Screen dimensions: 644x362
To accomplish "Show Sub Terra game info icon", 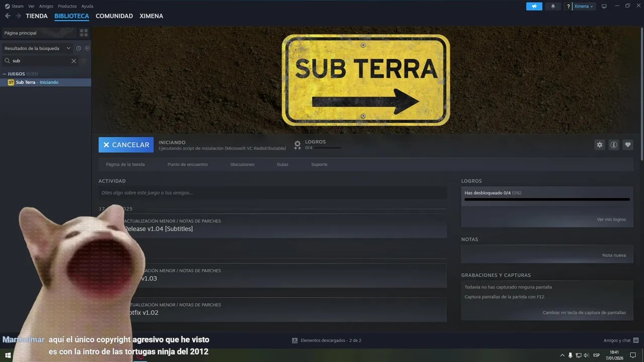I will (614, 145).
